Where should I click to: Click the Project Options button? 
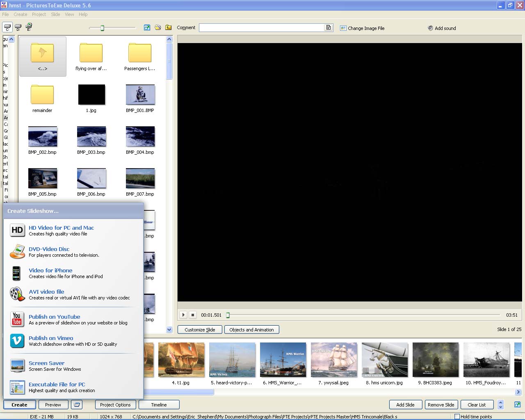[115, 405]
